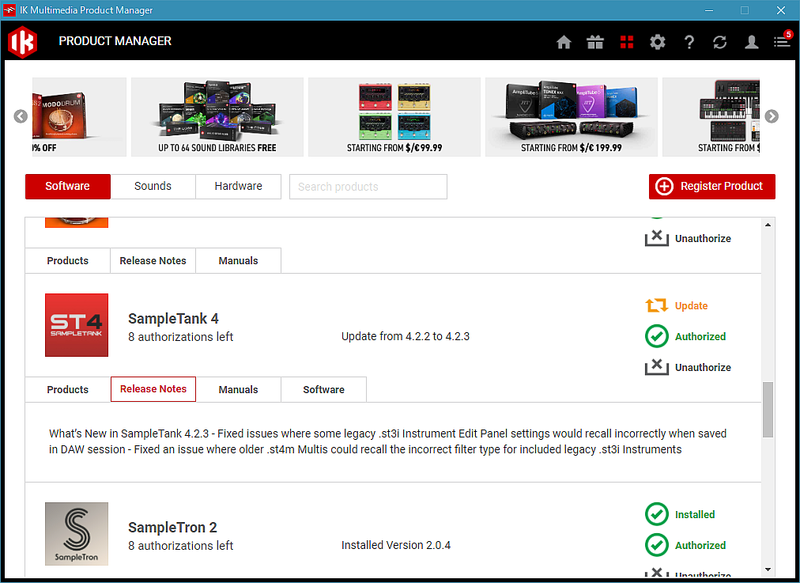The width and height of the screenshot is (800, 583).
Task: Open settings gear icon
Action: (x=657, y=42)
